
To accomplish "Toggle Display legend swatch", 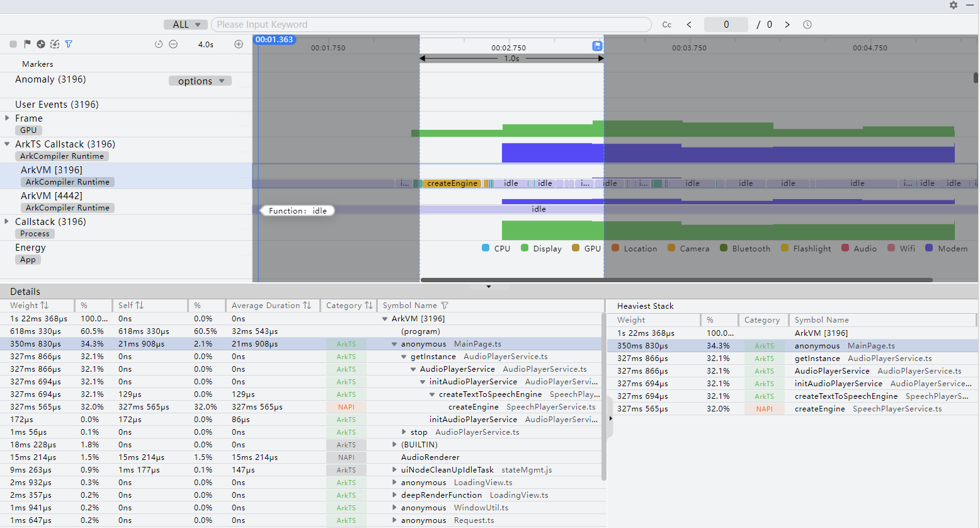I will [525, 248].
